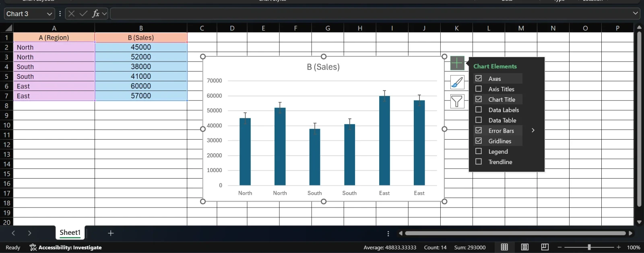Enable the Legend checkbox
This screenshot has width=644, height=253.
tap(479, 151)
